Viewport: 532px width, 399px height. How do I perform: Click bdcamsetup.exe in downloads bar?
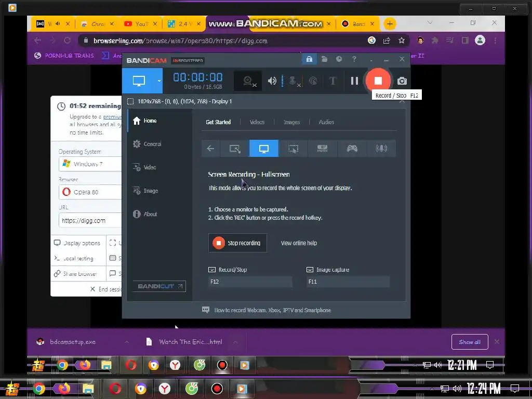coord(73,342)
